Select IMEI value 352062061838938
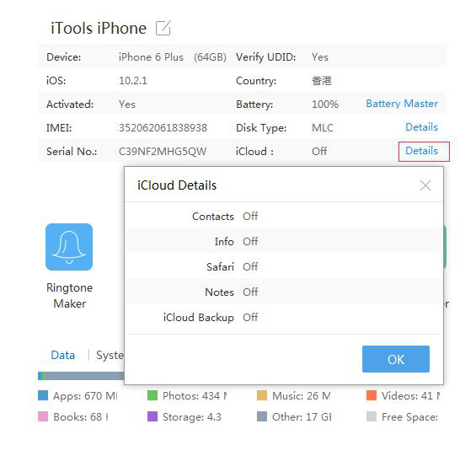This screenshot has height=456, width=476. (x=163, y=128)
